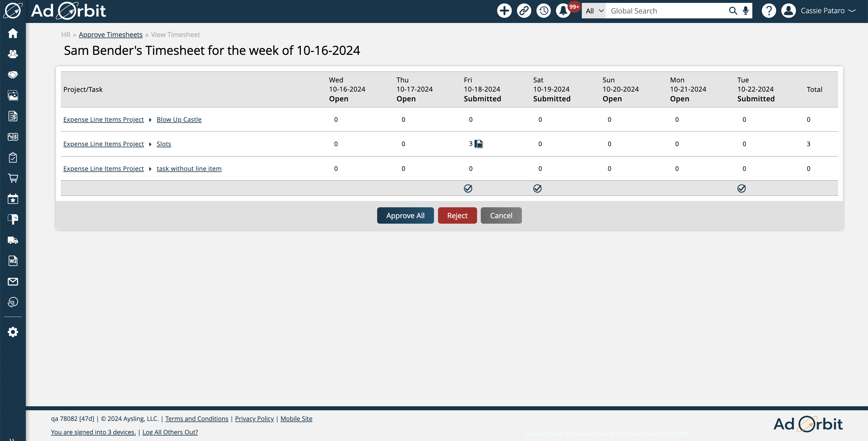Screen dimensions: 868x441
Task: Open Expense Line Items Project in Blow Up Castle row
Action: [103, 119]
